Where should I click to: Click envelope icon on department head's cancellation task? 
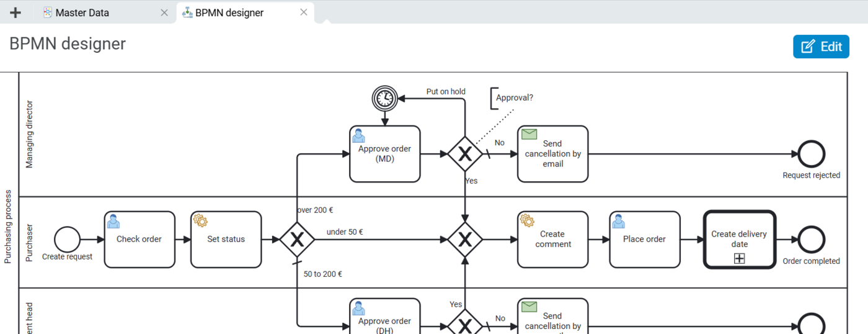pos(529,307)
